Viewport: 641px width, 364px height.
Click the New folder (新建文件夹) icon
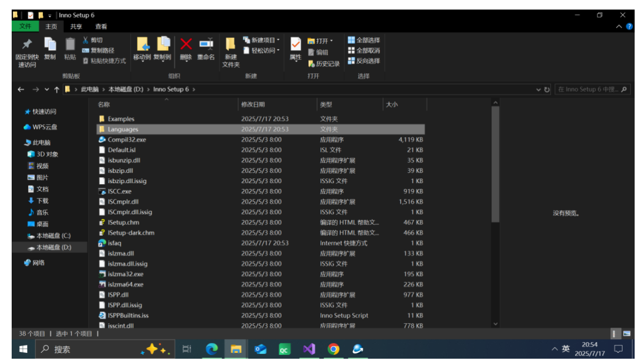click(230, 44)
